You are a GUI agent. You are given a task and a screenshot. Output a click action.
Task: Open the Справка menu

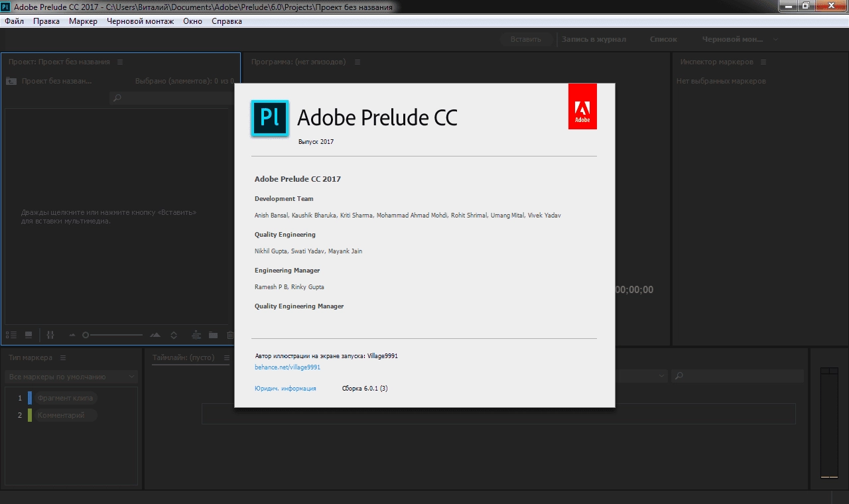pos(227,21)
